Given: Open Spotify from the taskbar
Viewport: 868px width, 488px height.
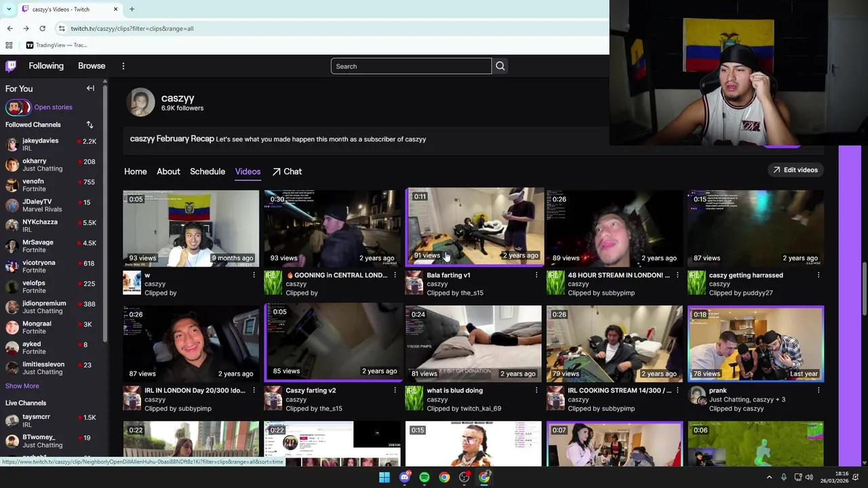Looking at the screenshot, I should (x=425, y=477).
